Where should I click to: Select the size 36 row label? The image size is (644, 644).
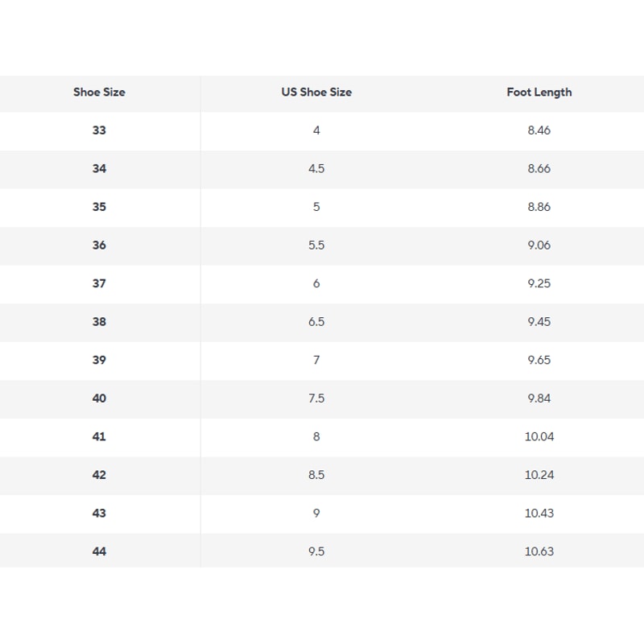pyautogui.click(x=99, y=246)
